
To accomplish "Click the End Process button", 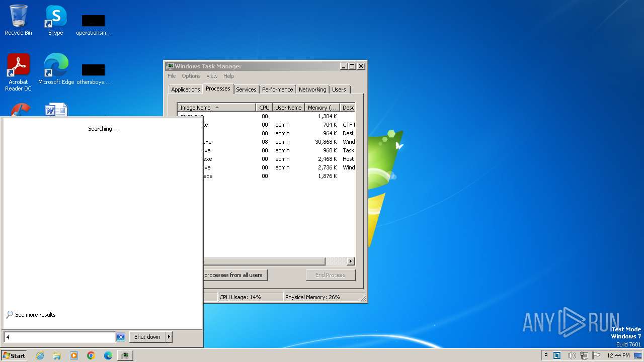I will tap(330, 275).
